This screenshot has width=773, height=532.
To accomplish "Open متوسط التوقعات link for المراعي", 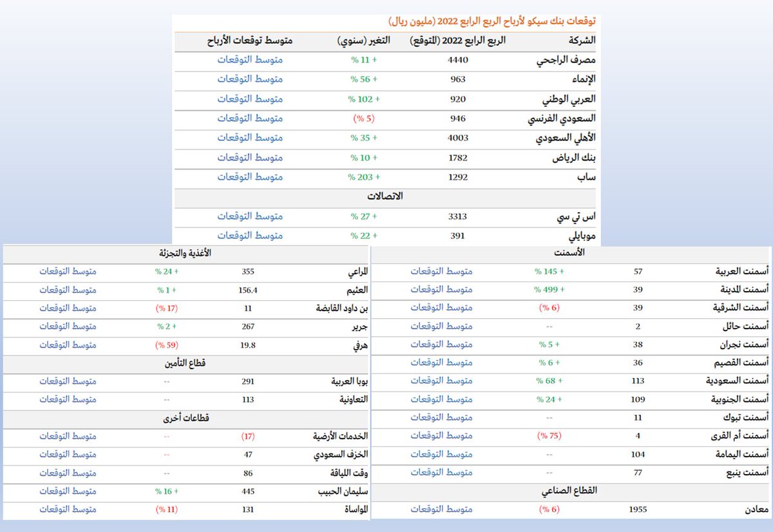I will coord(66,272).
